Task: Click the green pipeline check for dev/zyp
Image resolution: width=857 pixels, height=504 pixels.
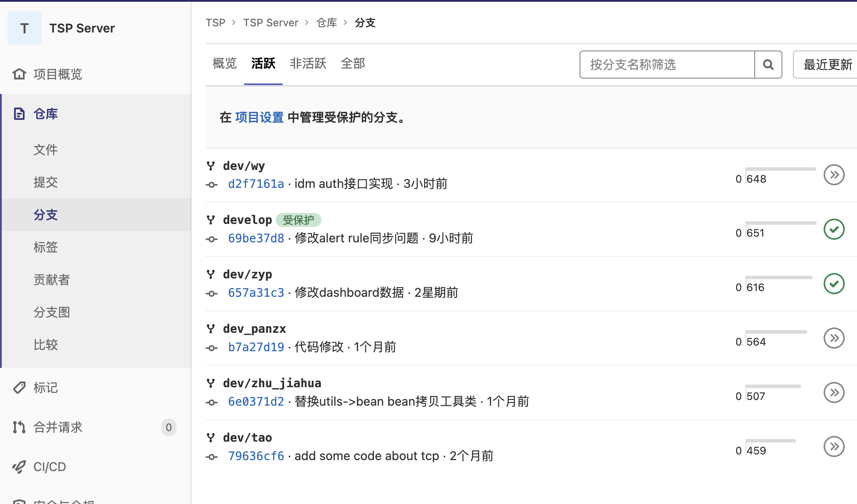Action: 834,284
